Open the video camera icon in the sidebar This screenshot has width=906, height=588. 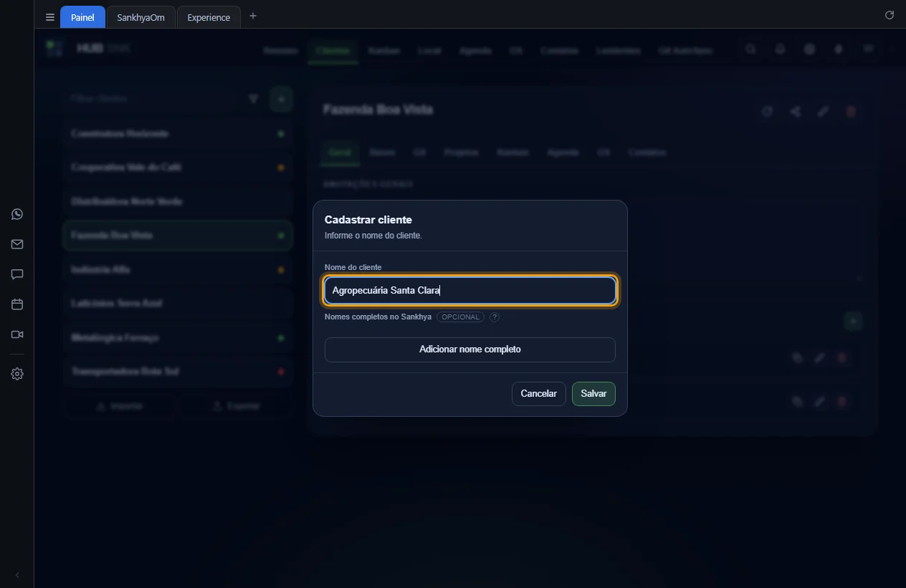(x=17, y=334)
